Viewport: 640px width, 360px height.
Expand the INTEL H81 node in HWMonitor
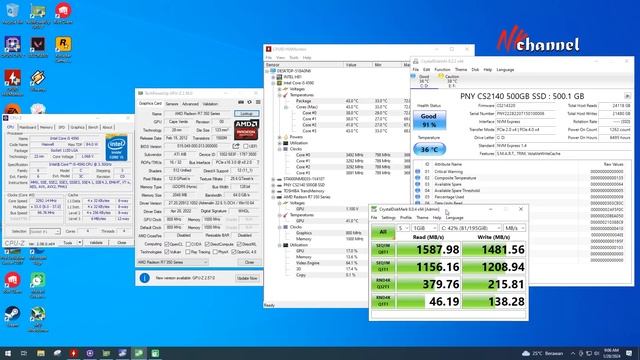tap(273, 77)
